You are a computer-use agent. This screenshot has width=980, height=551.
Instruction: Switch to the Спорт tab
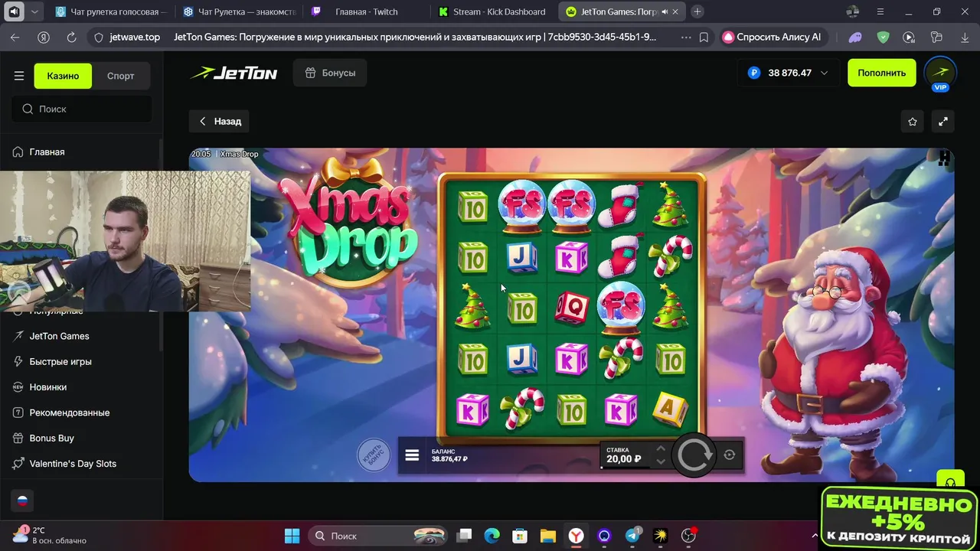pos(120,76)
